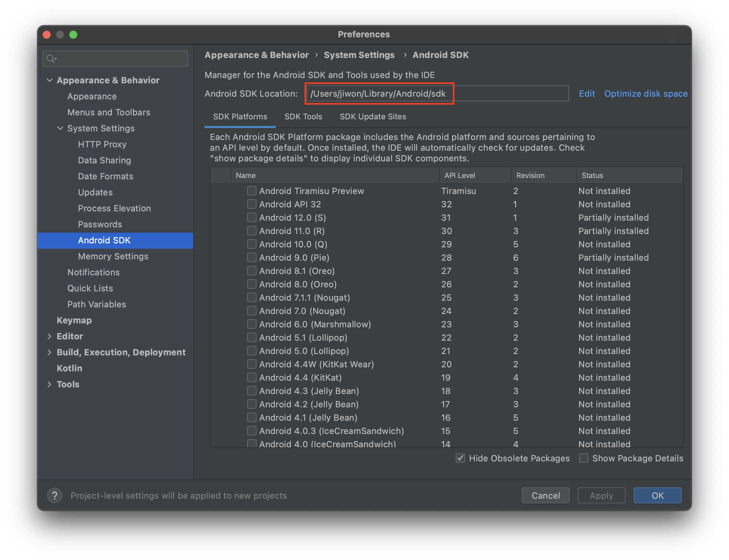Image resolution: width=729 pixels, height=560 pixels.
Task: Click the Edit link for SDK location
Action: (587, 94)
